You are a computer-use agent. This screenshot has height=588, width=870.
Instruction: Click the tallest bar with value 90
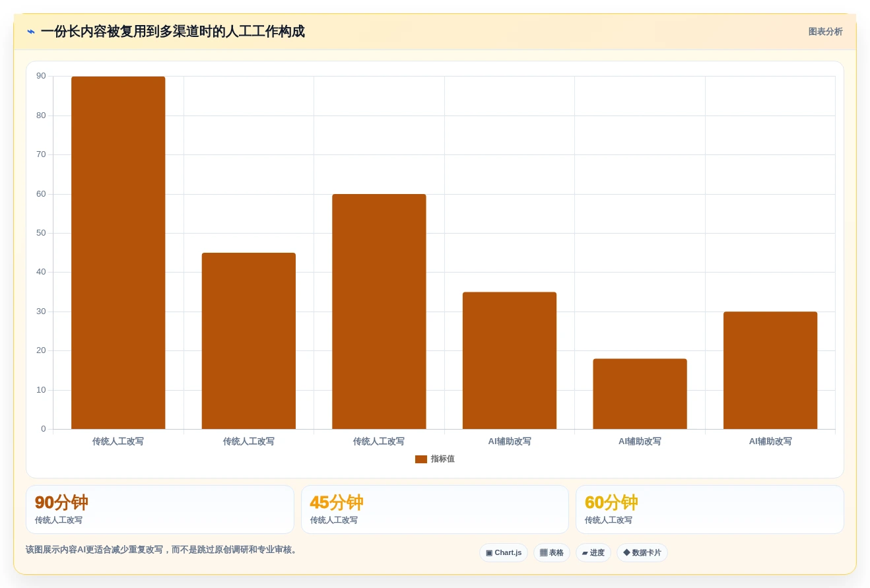coord(118,253)
